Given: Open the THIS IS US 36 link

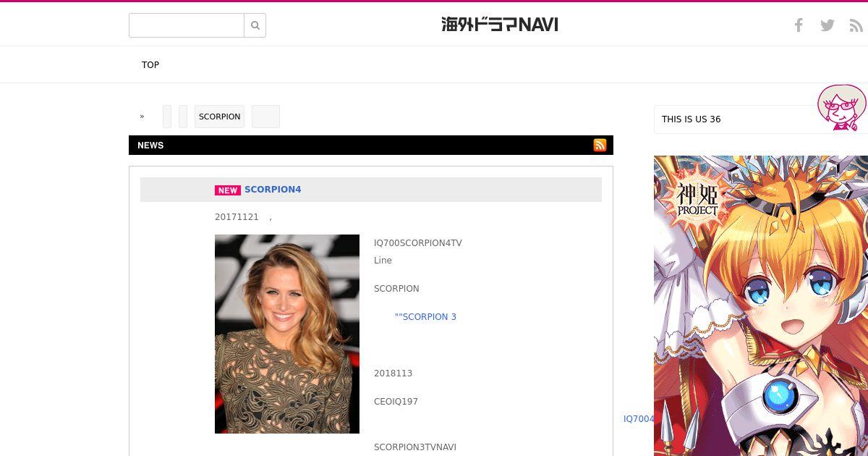Looking at the screenshot, I should (691, 119).
